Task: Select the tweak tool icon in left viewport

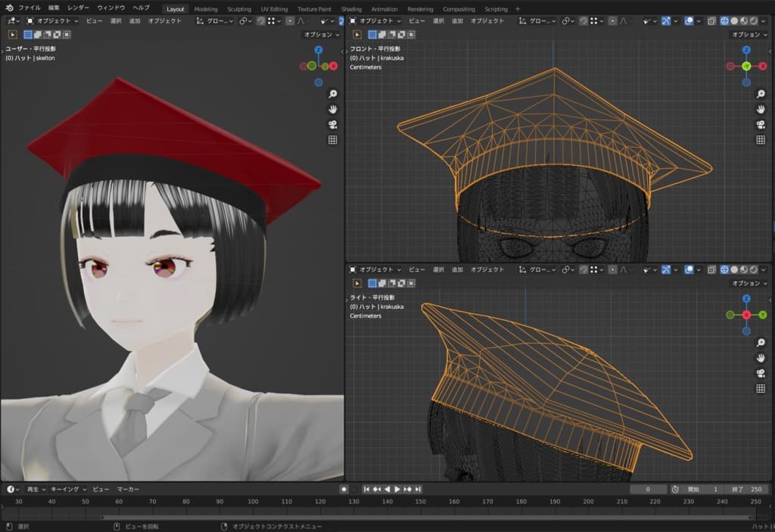Action: tap(13, 34)
